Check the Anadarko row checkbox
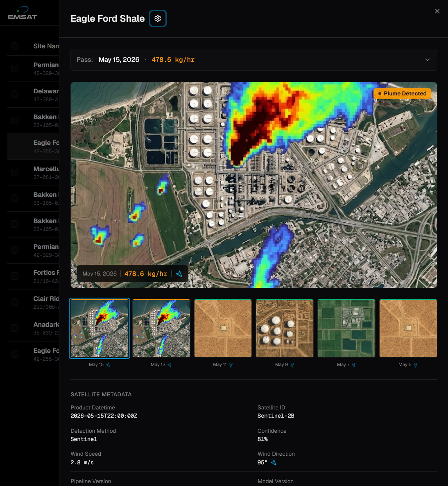Screen dimensions: 448x486 coord(15,328)
